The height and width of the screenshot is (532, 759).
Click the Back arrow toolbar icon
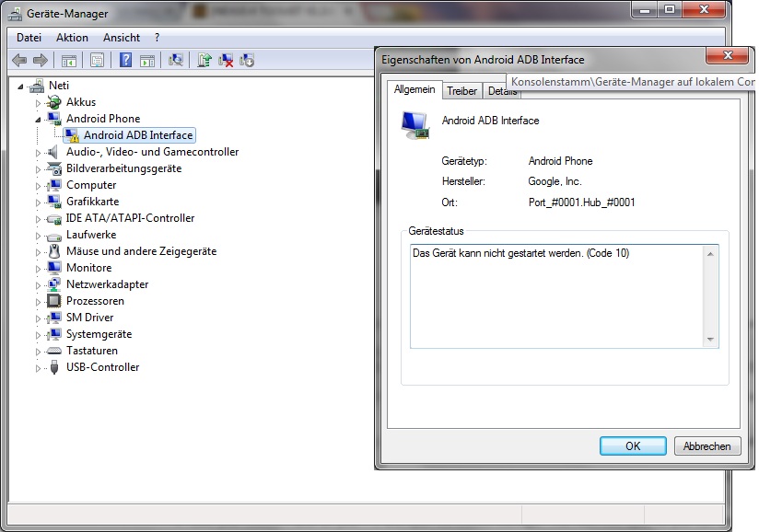click(19, 61)
